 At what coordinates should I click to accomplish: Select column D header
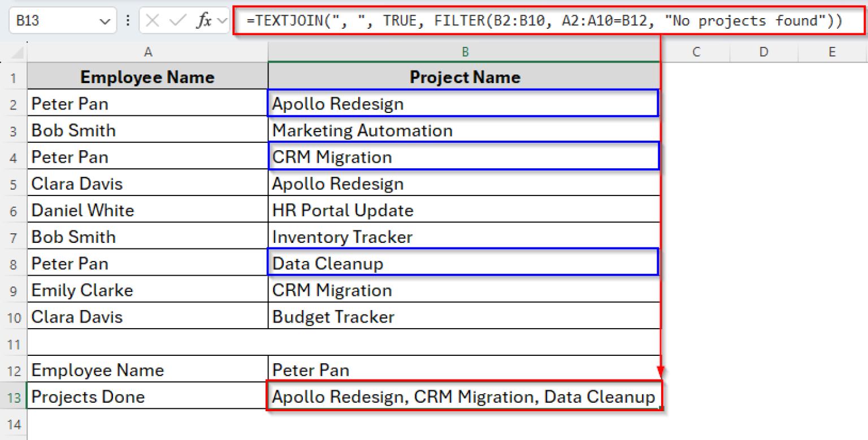pyautogui.click(x=763, y=52)
